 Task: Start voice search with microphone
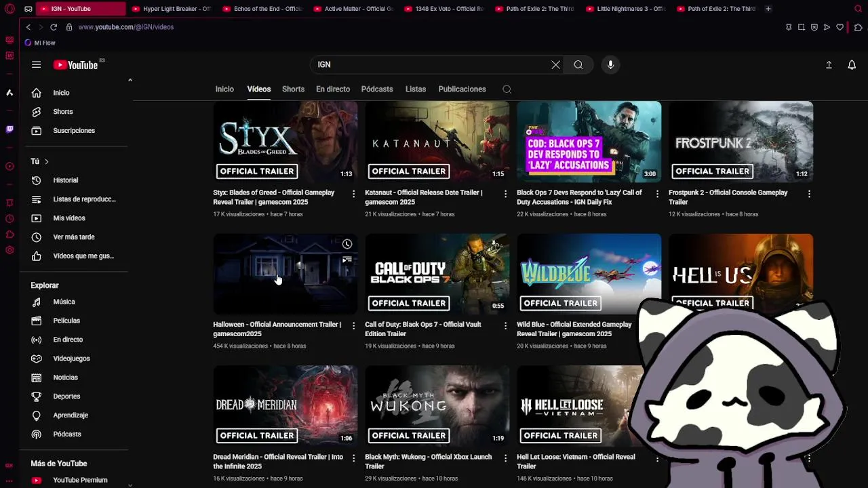[610, 64]
